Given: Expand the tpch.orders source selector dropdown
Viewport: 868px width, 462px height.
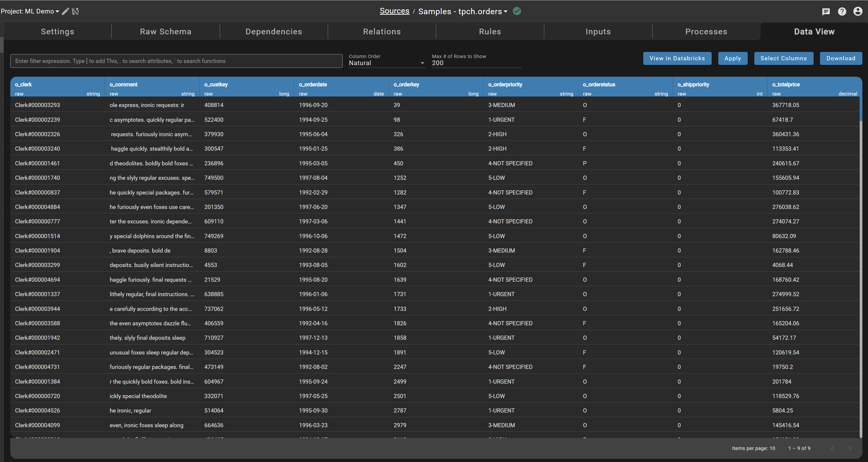Looking at the screenshot, I should pos(505,11).
